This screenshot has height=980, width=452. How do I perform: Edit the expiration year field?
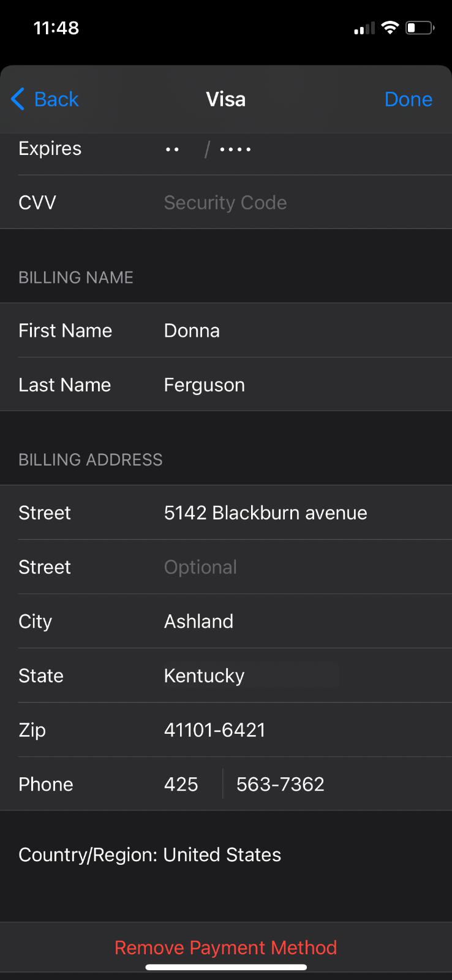pos(236,149)
